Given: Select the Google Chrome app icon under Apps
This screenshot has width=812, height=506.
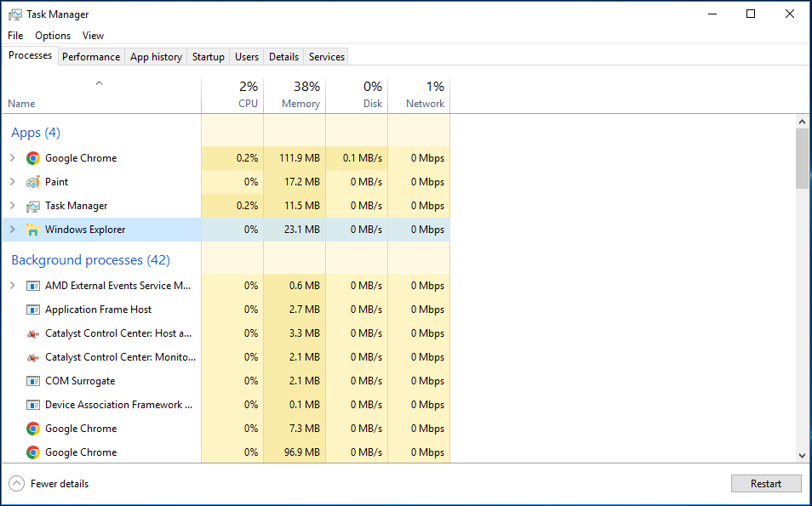Looking at the screenshot, I should 32,158.
